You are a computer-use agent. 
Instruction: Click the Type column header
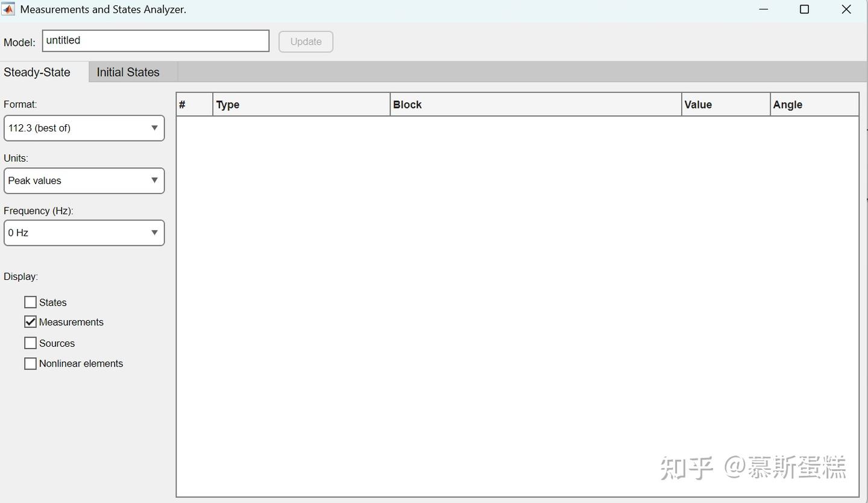301,104
